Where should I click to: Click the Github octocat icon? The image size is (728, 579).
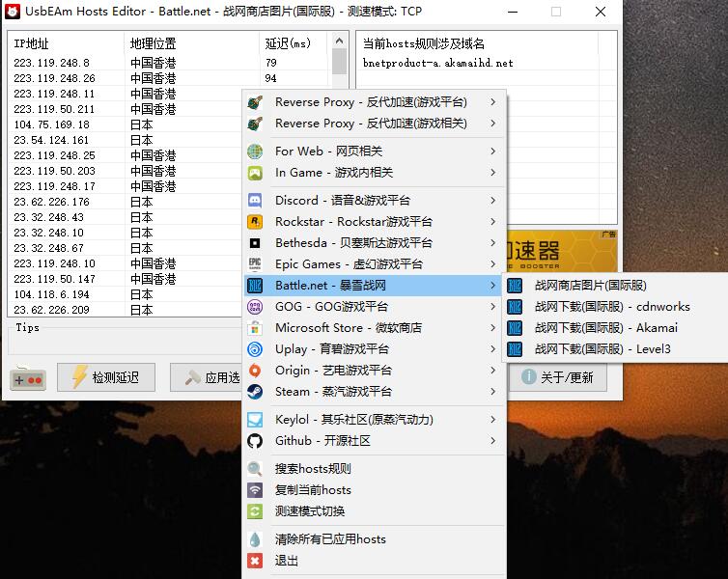255,441
